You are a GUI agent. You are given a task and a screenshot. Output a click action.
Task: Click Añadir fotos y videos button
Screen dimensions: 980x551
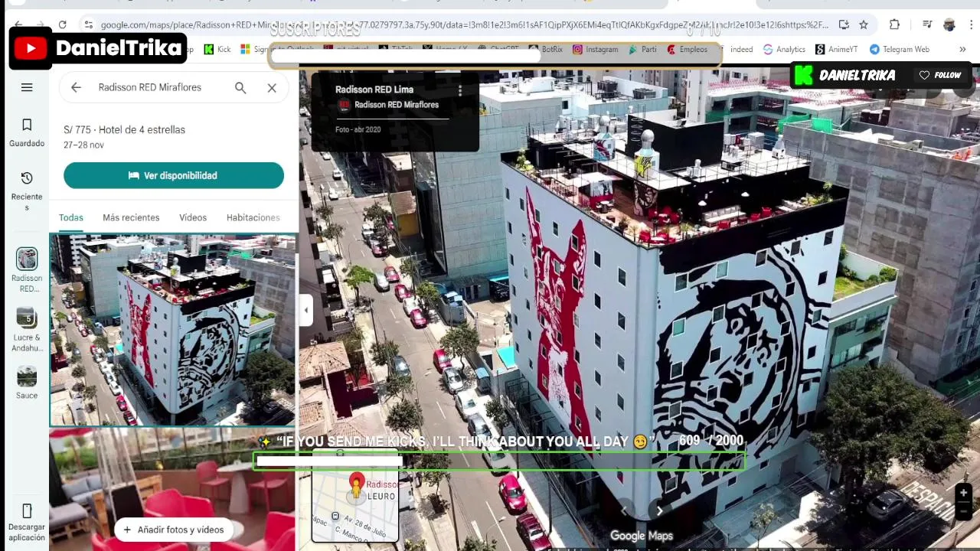174,530
